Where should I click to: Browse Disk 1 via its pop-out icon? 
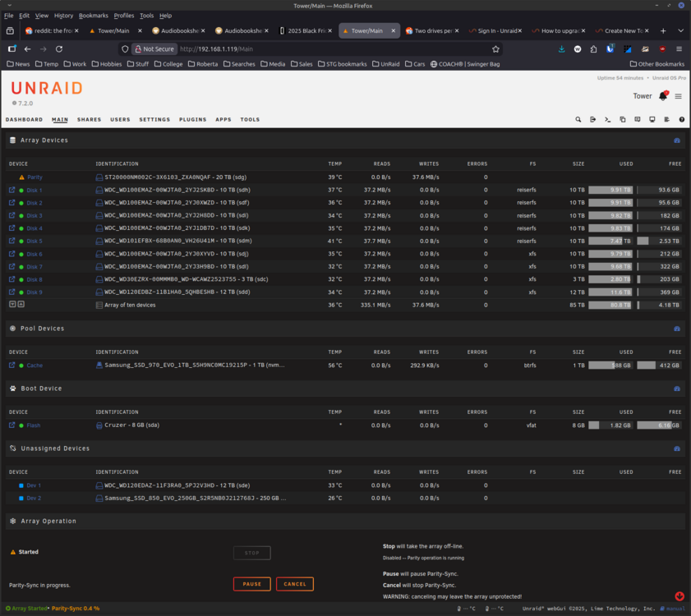point(12,190)
